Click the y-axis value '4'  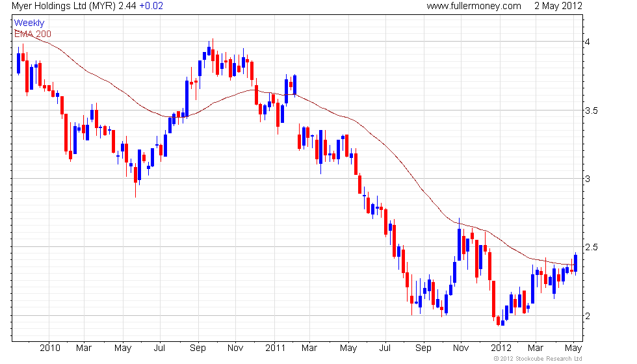(x=587, y=42)
